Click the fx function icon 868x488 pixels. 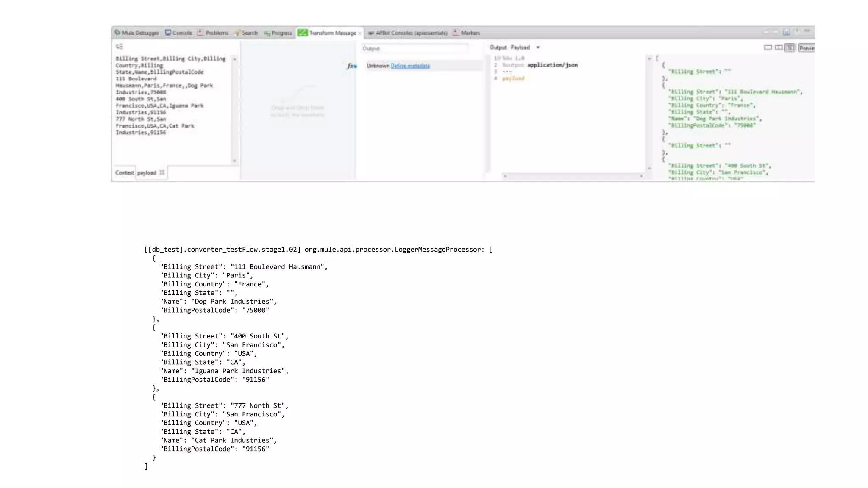352,66
